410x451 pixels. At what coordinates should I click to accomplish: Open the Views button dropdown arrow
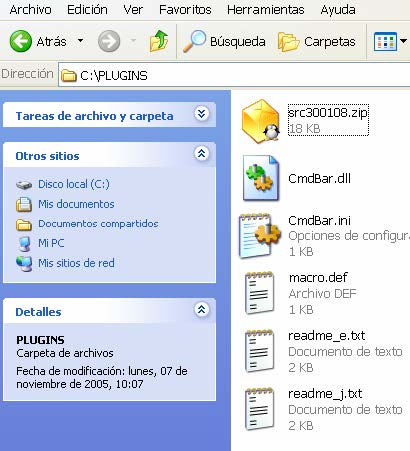point(403,41)
